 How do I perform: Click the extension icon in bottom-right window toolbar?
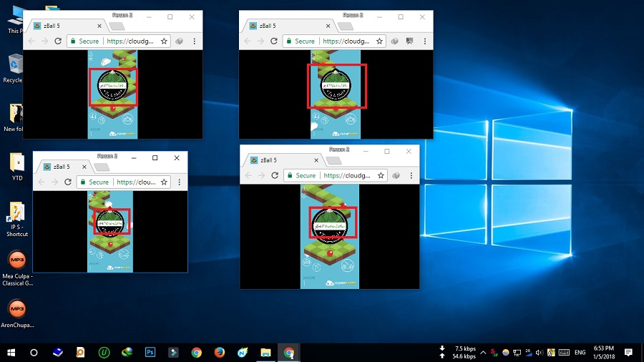click(395, 175)
